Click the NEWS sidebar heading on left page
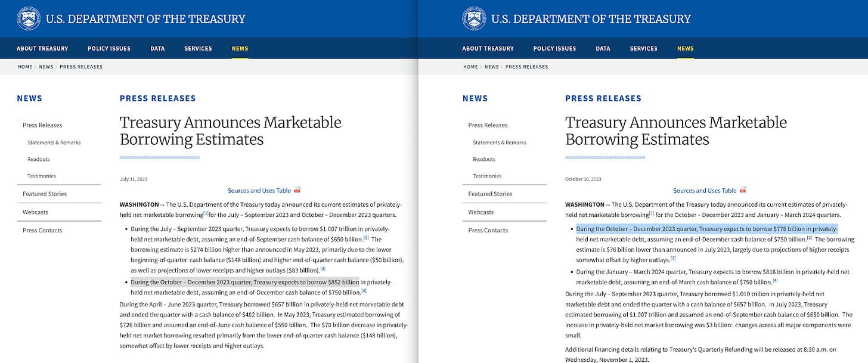The height and width of the screenshot is (363, 868). [30, 98]
